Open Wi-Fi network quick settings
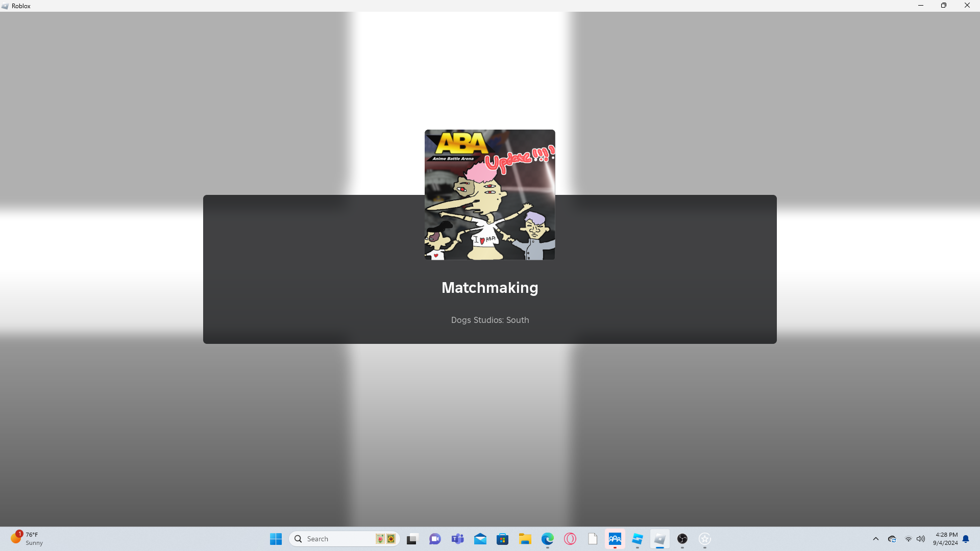 click(x=909, y=539)
